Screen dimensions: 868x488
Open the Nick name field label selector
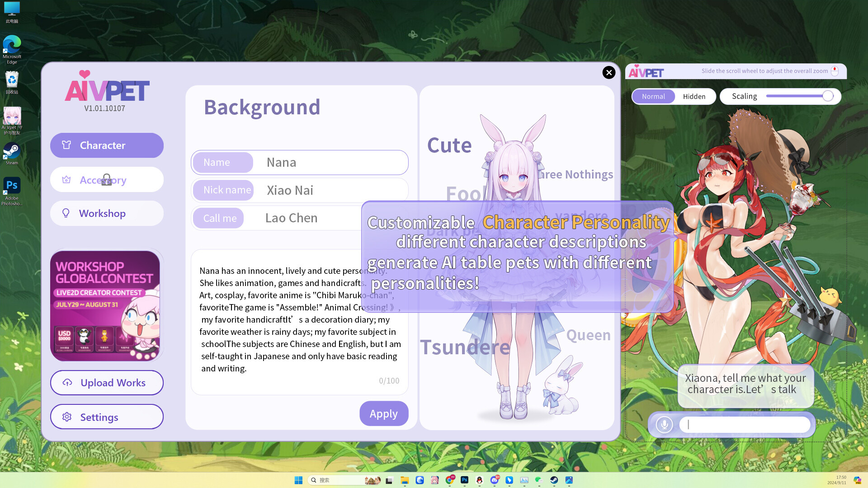coord(226,190)
